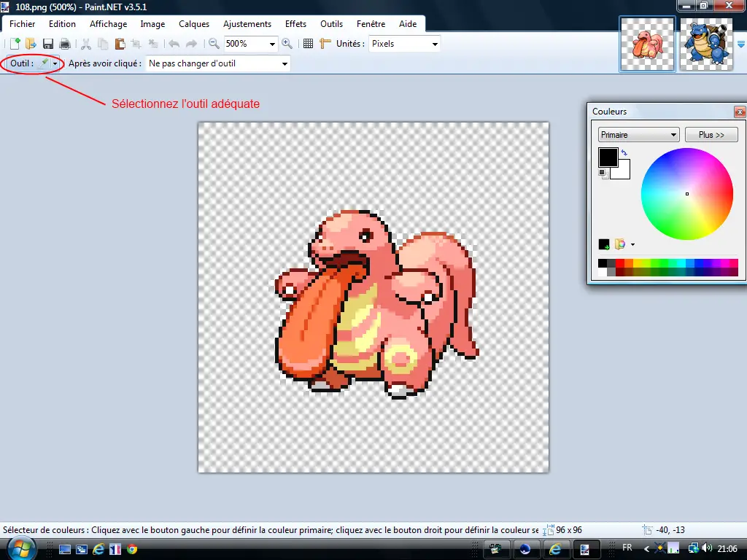Image resolution: width=747 pixels, height=560 pixels.
Task: Click the Undo arrow icon
Action: (174, 44)
